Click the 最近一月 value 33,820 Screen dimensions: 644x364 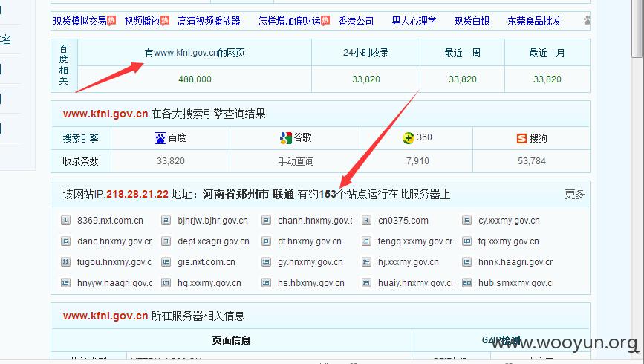(547, 79)
